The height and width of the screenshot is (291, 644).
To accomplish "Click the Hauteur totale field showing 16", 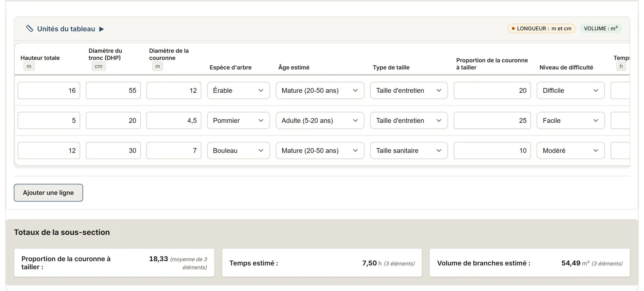I will click(x=49, y=90).
